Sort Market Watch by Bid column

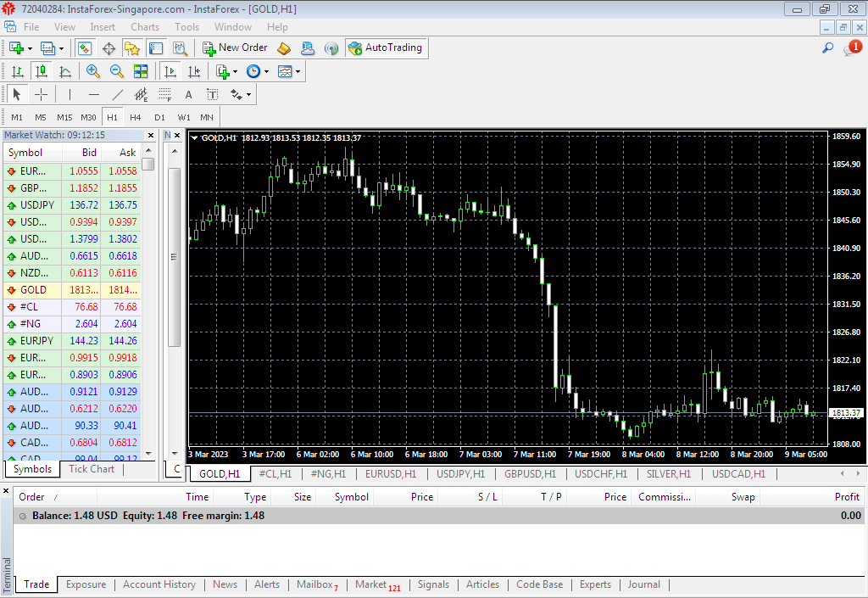coord(81,153)
